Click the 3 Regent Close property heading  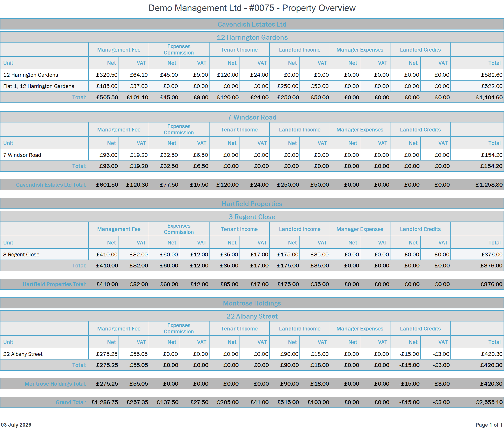pyautogui.click(x=252, y=217)
